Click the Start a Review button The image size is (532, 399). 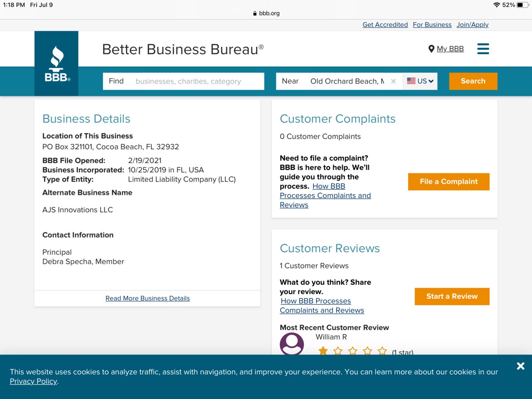point(452,296)
